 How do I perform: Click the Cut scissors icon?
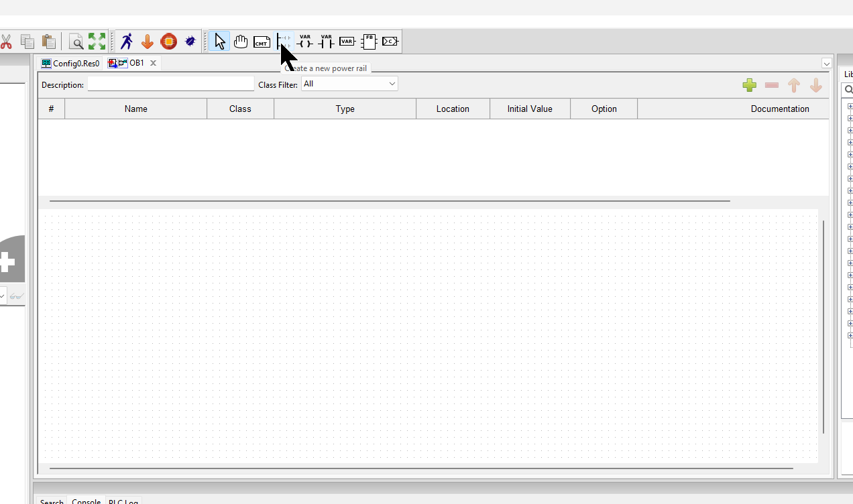(x=6, y=42)
